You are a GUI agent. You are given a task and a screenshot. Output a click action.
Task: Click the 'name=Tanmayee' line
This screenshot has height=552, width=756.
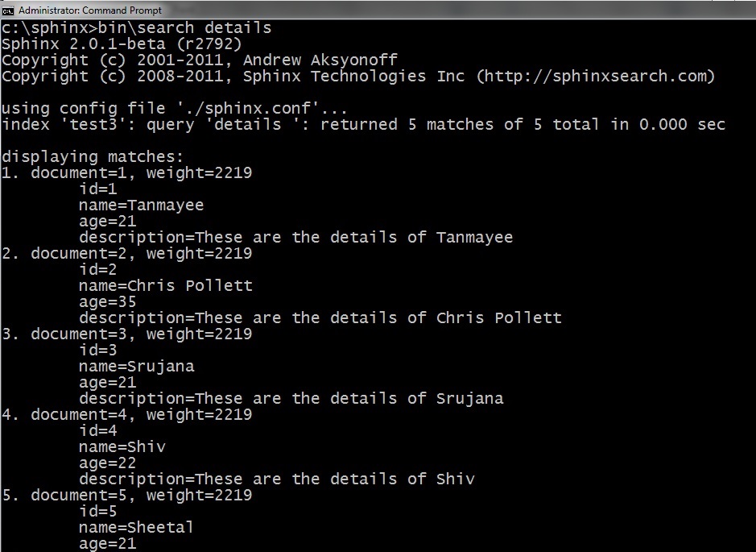click(141, 205)
